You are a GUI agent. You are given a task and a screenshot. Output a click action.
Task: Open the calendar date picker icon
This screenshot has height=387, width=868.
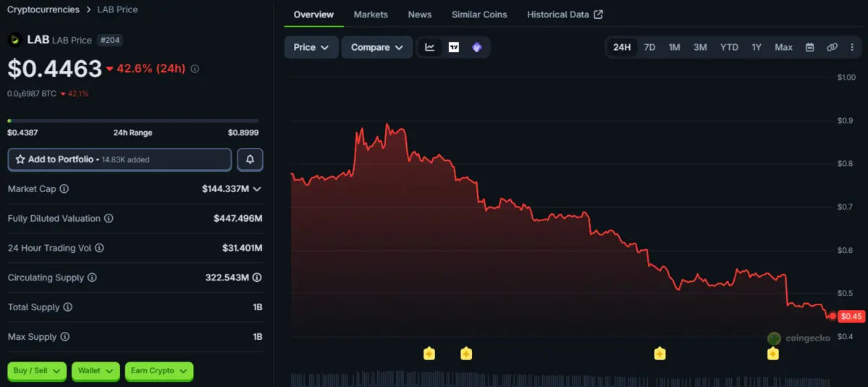(x=809, y=47)
